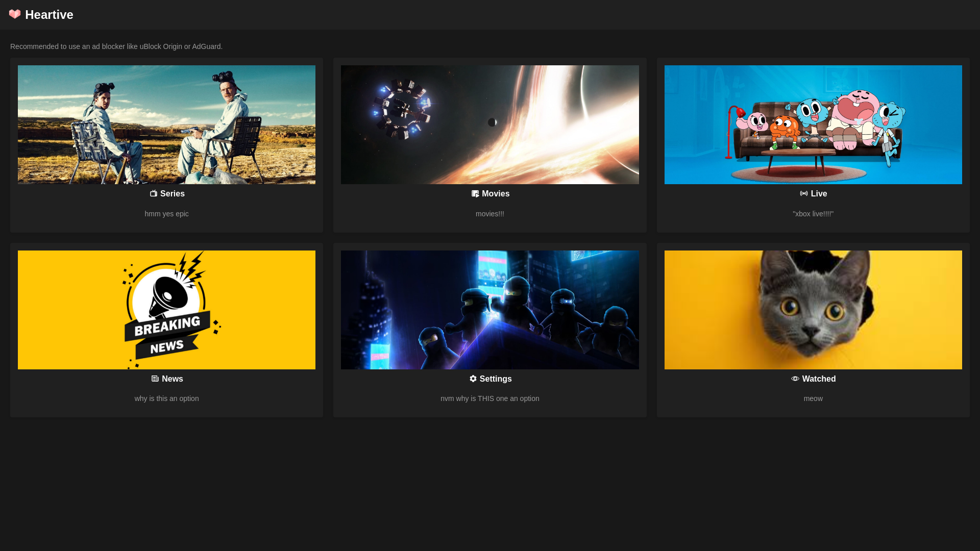The width and height of the screenshot is (980, 551).
Task: Go to the Live section label
Action: click(x=819, y=194)
